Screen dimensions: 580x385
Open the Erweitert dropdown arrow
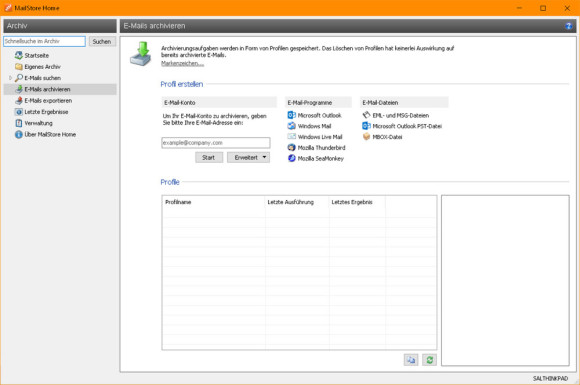tap(264, 157)
